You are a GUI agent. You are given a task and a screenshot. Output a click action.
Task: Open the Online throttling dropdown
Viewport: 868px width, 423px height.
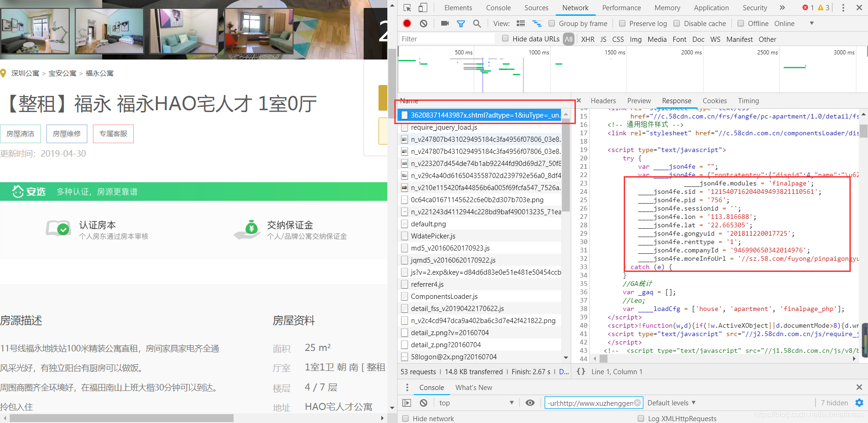[x=794, y=23]
